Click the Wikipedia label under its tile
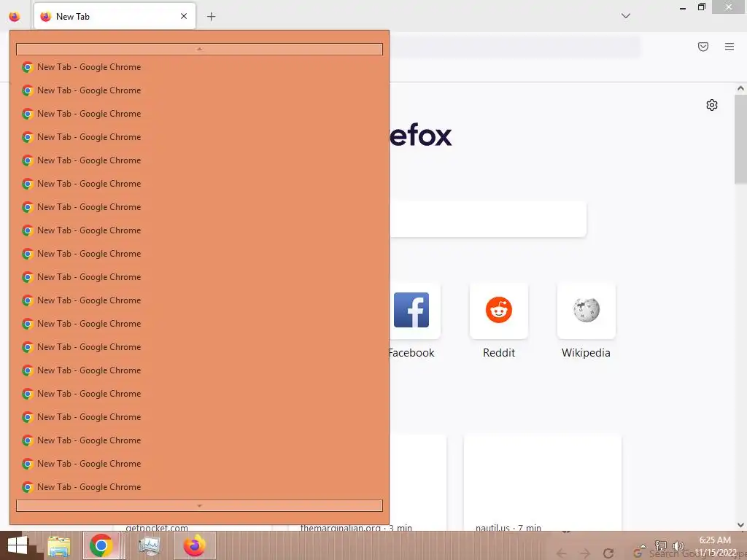This screenshot has width=747, height=560. pos(586,353)
